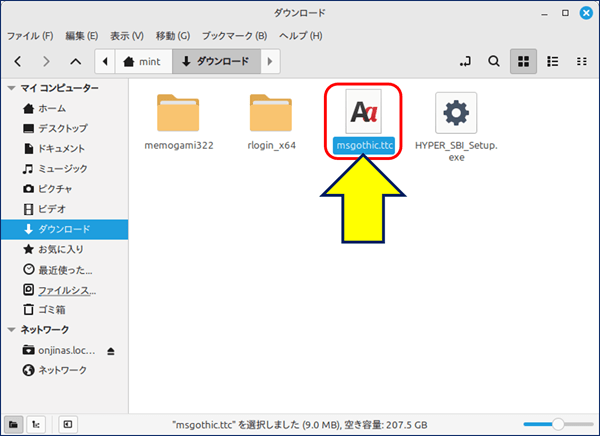Minimize the ダウンロード window

(545, 14)
